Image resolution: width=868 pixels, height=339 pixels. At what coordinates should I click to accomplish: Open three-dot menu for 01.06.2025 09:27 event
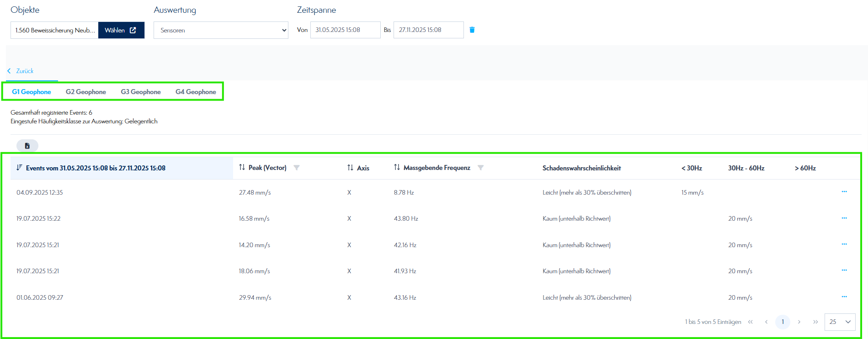[844, 297]
